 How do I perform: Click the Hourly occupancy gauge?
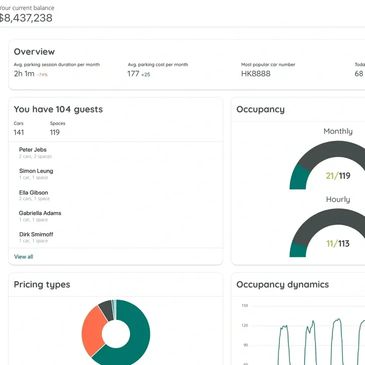328,233
